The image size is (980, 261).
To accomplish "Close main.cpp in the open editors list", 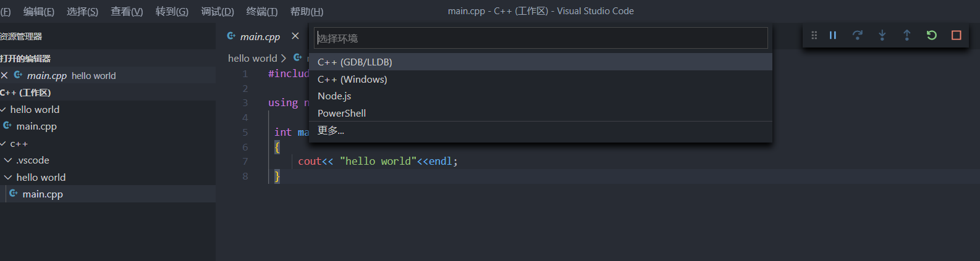I will tap(4, 75).
